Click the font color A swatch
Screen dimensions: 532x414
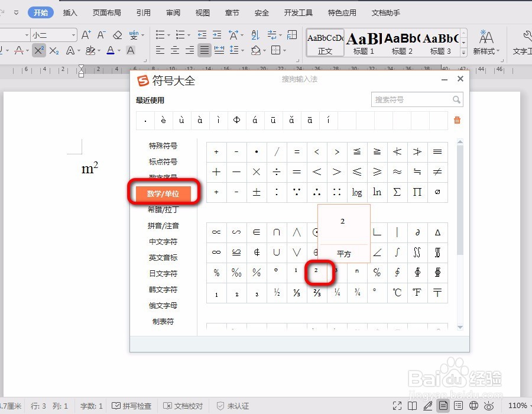111,50
